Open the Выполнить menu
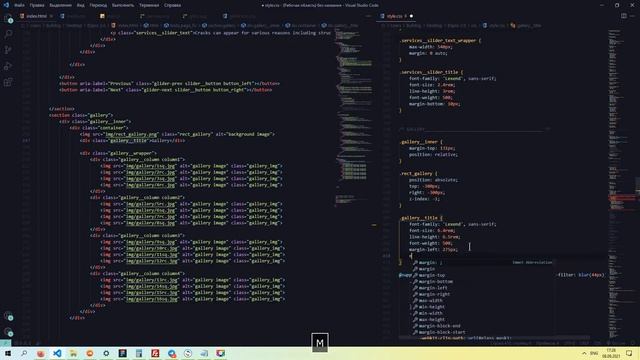Image resolution: width=640 pixels, height=360 pixels. [123, 5]
